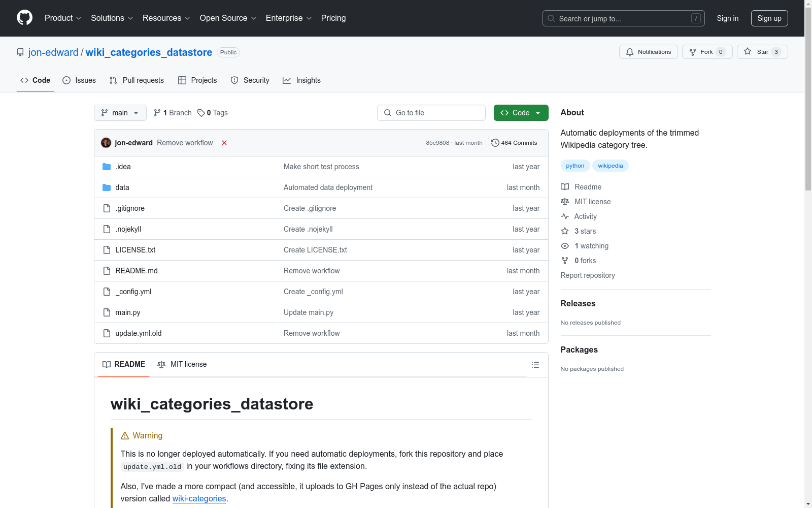812x508 pixels.
Task: Click the wikipedia topic tag
Action: (x=611, y=166)
